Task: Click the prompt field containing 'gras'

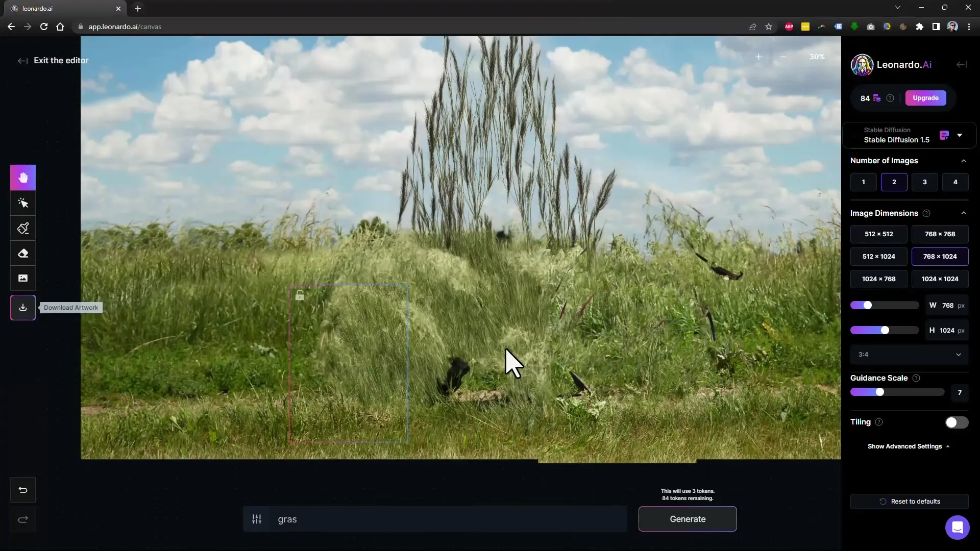Action: click(x=448, y=519)
